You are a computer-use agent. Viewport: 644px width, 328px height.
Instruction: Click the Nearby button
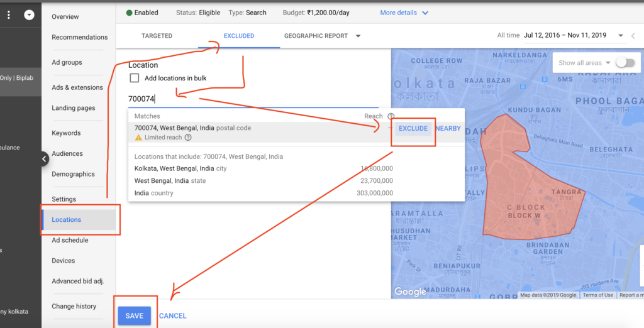(448, 128)
